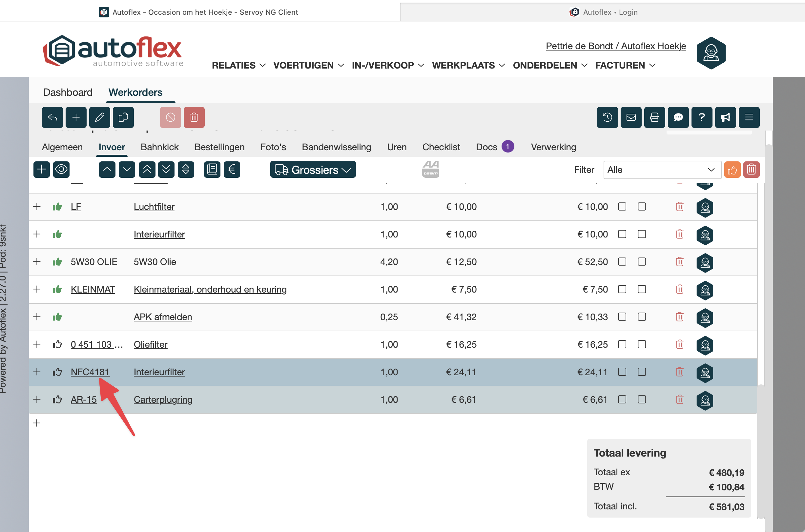Tick second checkbox on 5W30 Olie row
The image size is (805, 532).
coord(642,262)
